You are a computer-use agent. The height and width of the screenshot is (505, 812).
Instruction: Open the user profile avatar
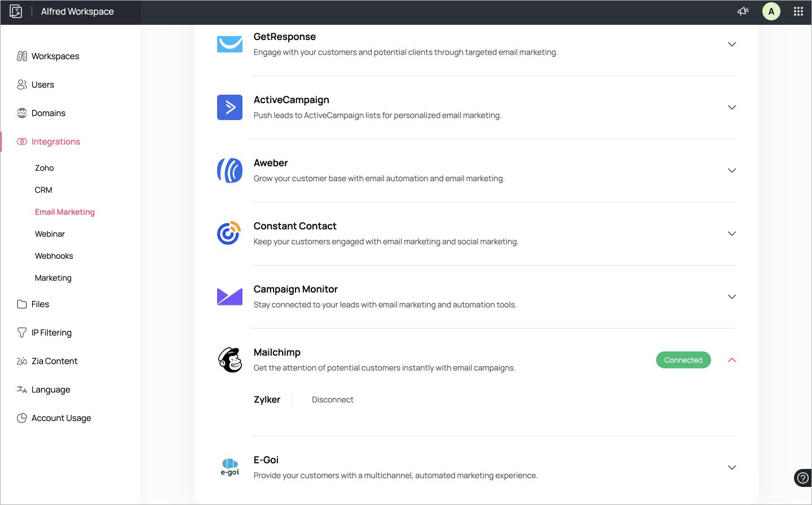click(x=771, y=11)
